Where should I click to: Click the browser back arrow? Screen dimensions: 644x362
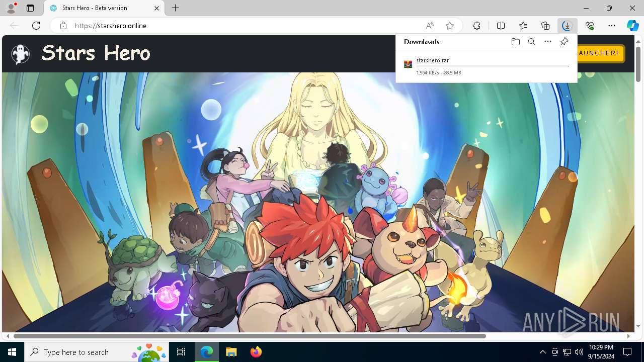click(x=14, y=26)
